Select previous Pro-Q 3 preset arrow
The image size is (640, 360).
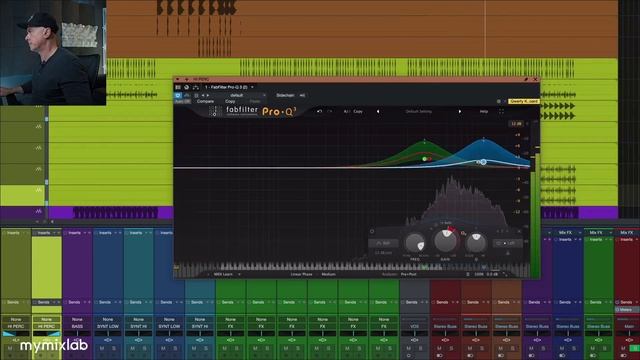tap(378, 111)
